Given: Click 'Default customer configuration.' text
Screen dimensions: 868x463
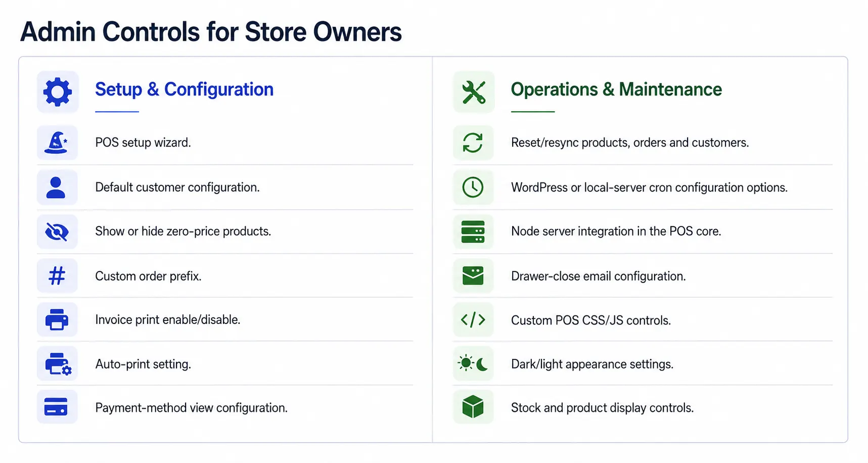Looking at the screenshot, I should (177, 188).
